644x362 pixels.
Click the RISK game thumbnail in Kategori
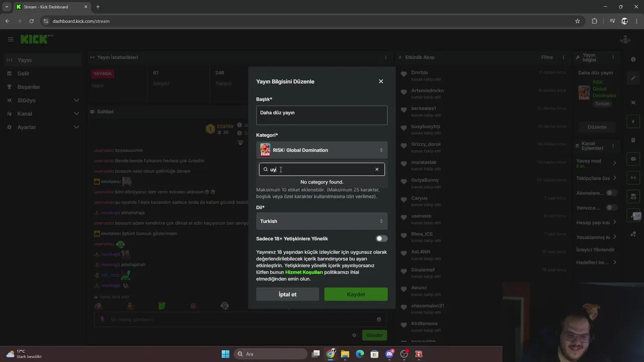coord(265,150)
